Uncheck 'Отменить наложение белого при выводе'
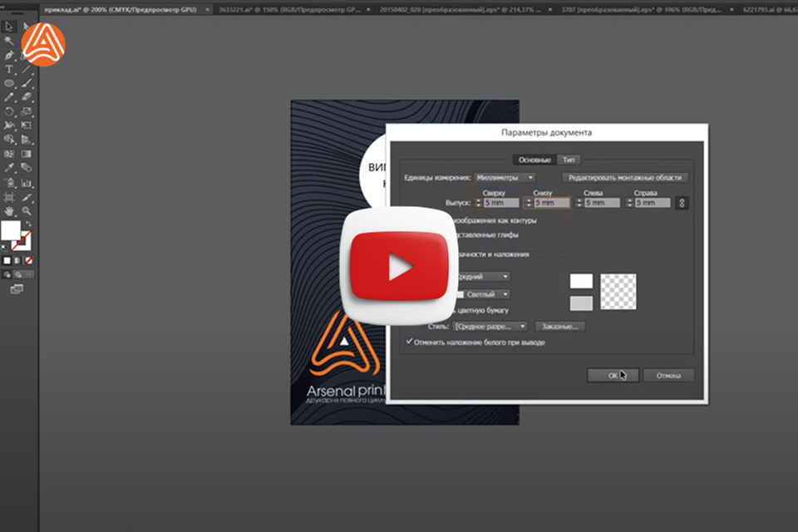 [x=409, y=342]
